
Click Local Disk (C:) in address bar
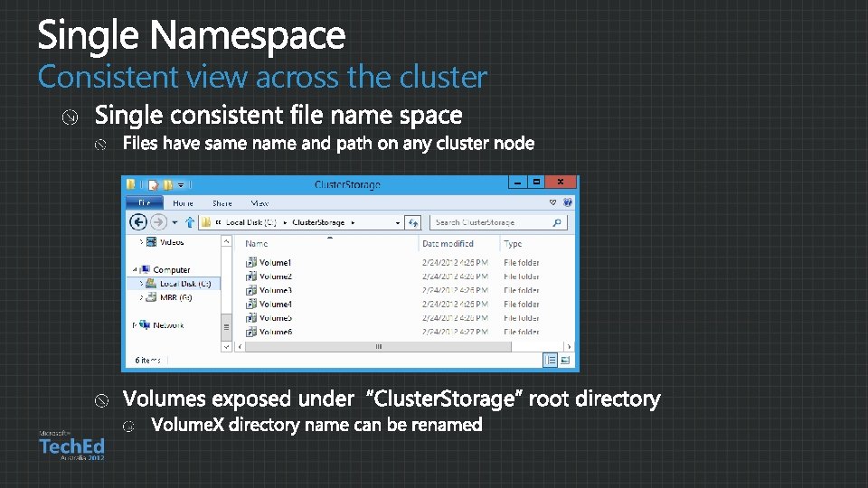click(251, 222)
